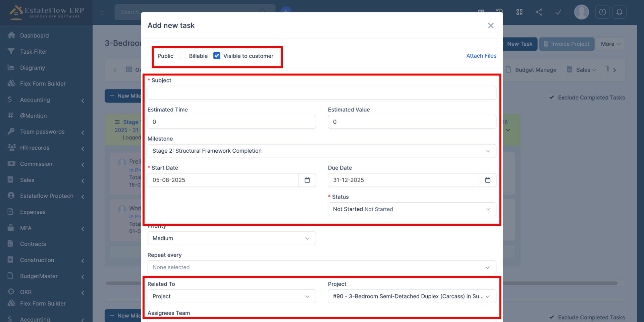Image resolution: width=644 pixels, height=322 pixels.
Task: Click the Invoice Project button
Action: pyautogui.click(x=567, y=44)
